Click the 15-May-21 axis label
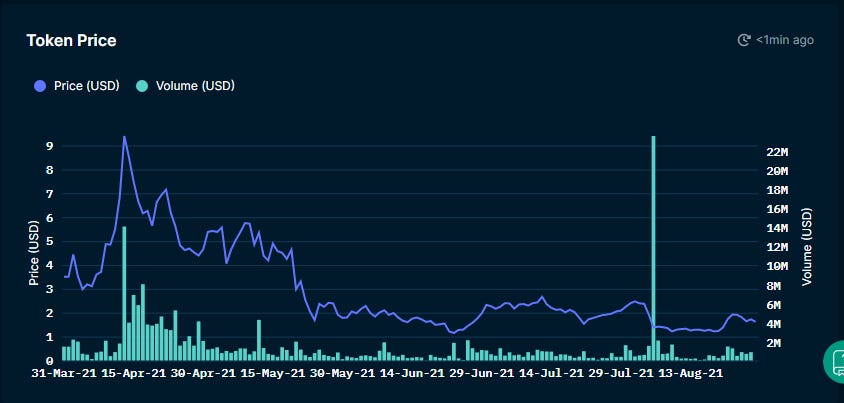This screenshot has height=403, width=844. (272, 373)
